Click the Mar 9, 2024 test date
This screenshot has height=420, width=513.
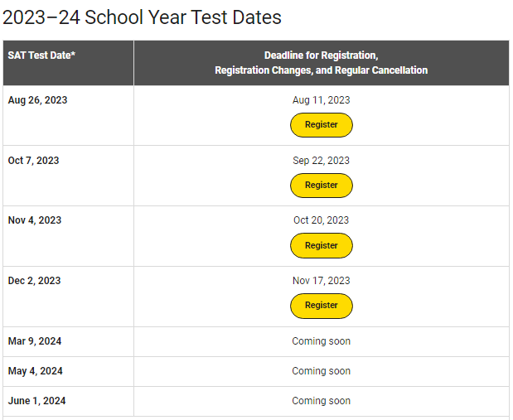coord(35,341)
